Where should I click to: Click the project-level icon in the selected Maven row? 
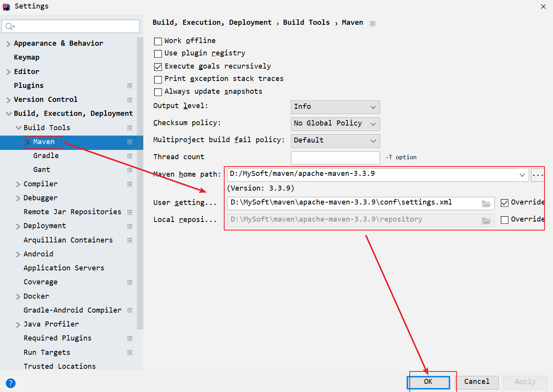130,142
